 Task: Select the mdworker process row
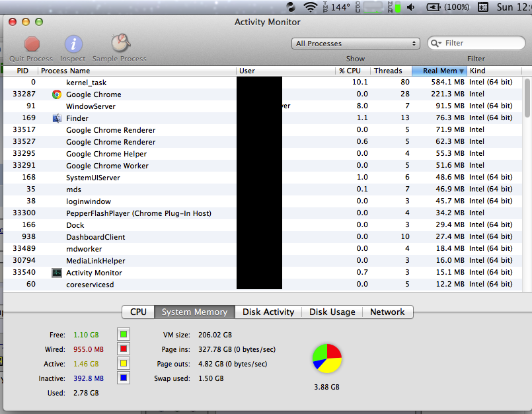click(x=262, y=248)
